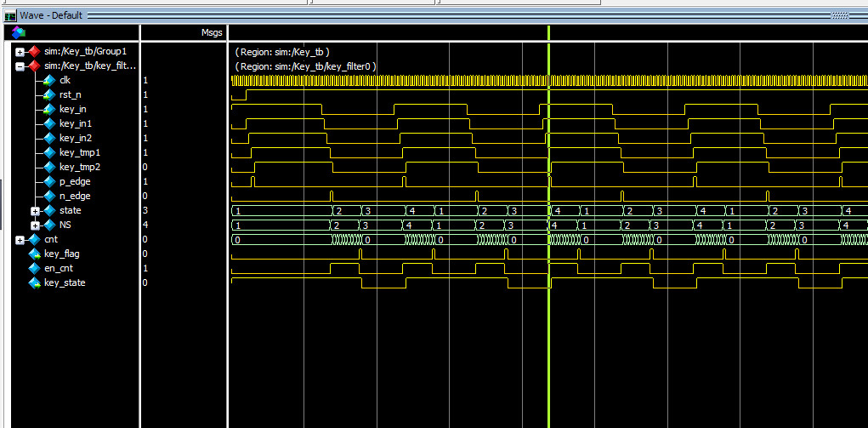Screen dimensions: 868x428
Task: Select the clk signal icon
Action: (48, 80)
